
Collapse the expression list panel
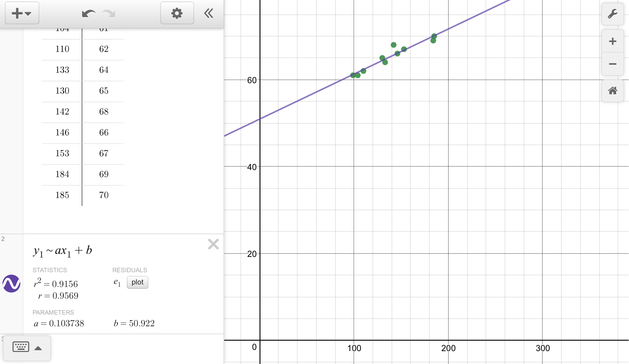(209, 13)
